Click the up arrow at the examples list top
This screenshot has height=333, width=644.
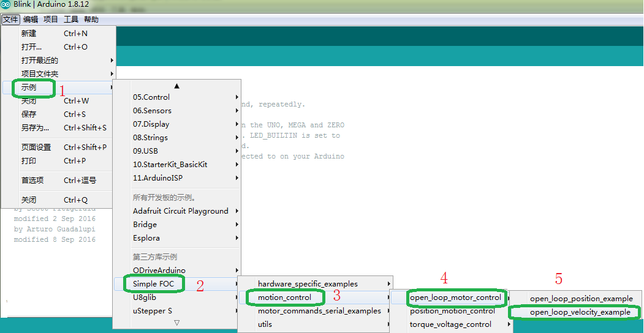tap(176, 86)
